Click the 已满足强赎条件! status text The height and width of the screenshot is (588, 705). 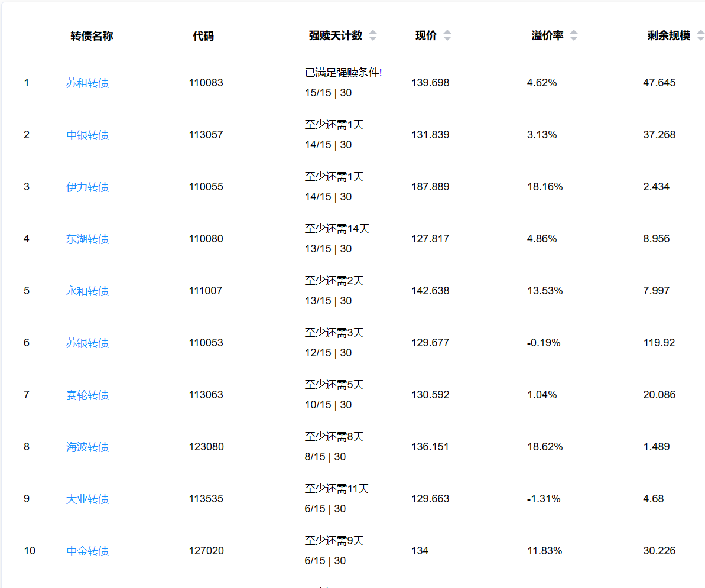(x=343, y=73)
